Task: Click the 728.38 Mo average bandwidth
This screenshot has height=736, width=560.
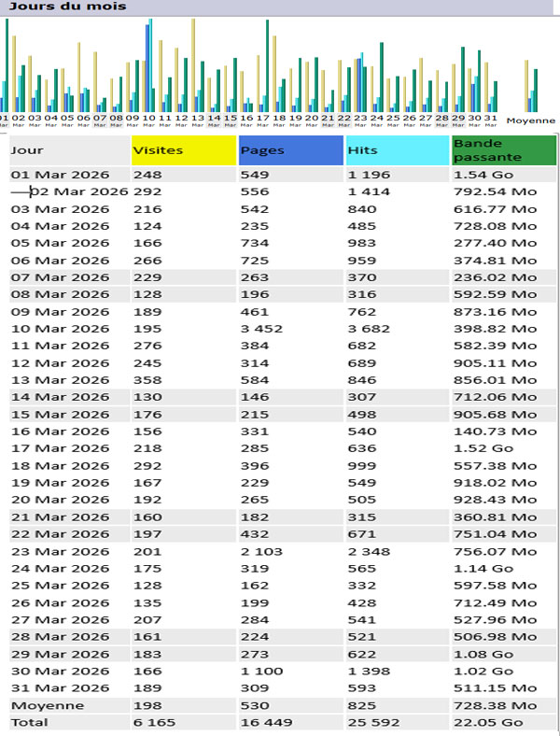Action: (496, 706)
